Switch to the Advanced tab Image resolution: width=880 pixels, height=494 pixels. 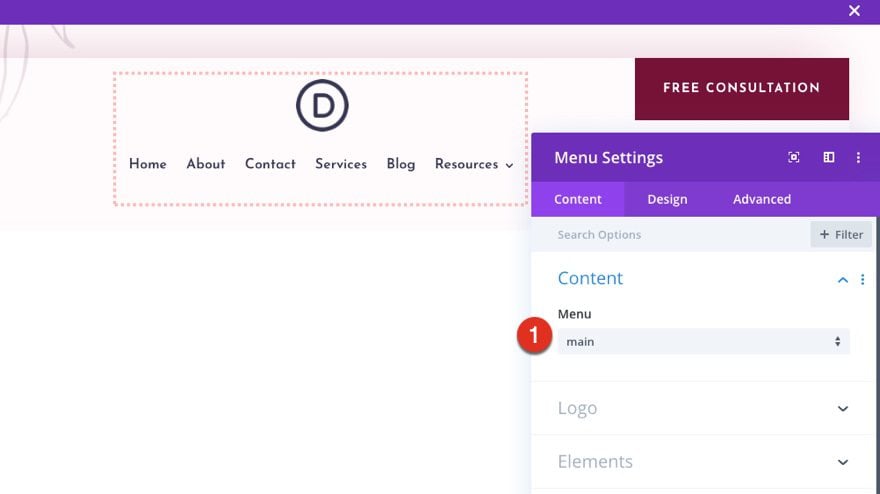click(761, 199)
